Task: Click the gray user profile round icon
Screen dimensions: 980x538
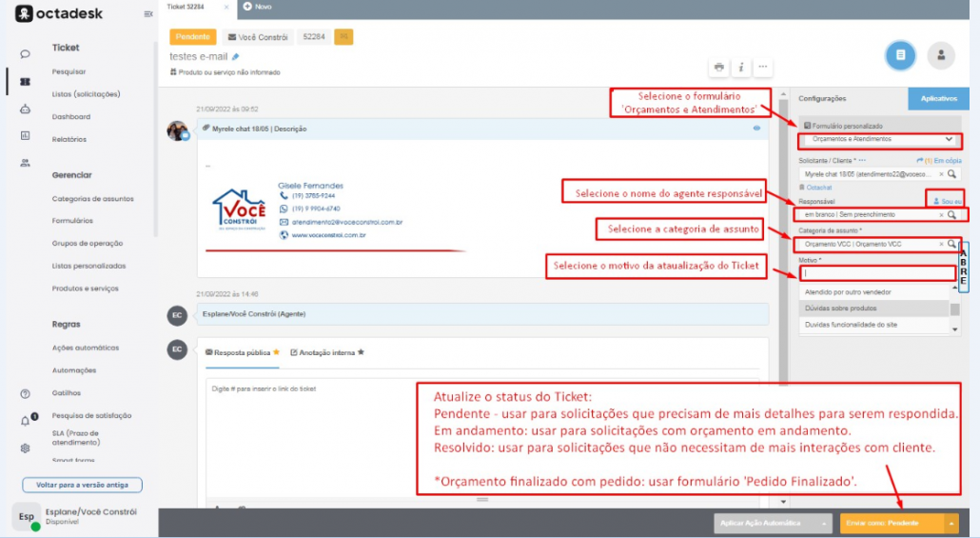Action: tap(941, 55)
